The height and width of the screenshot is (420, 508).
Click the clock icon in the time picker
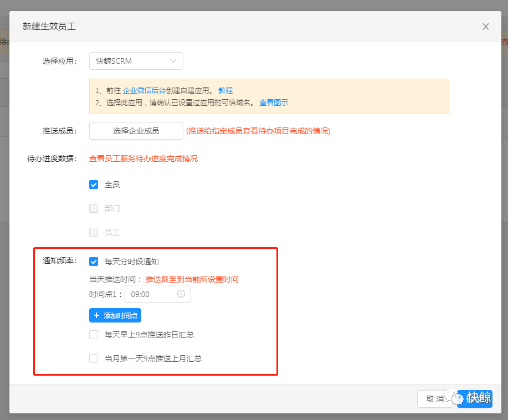[181, 294]
